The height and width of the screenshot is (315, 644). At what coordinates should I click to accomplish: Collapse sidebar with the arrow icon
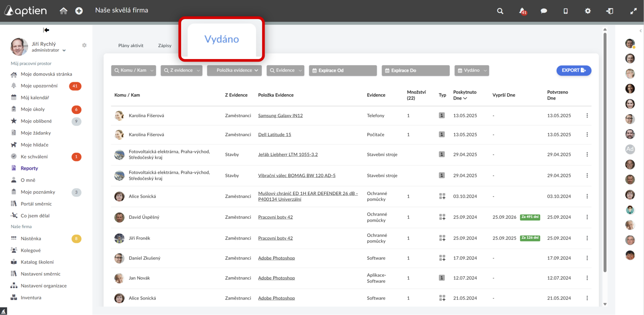pos(46,30)
